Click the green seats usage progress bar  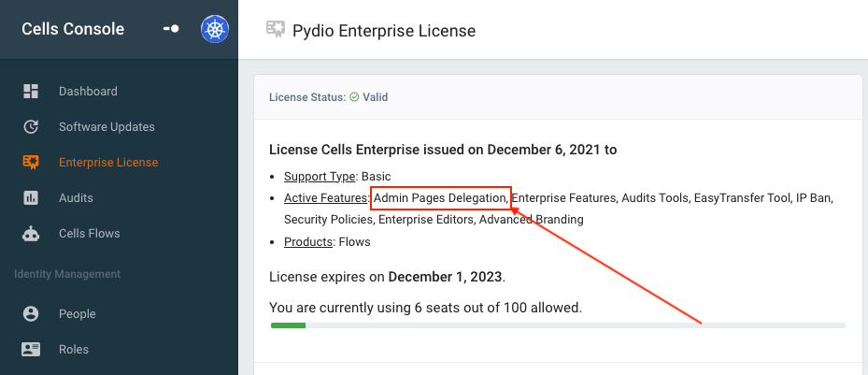(288, 325)
